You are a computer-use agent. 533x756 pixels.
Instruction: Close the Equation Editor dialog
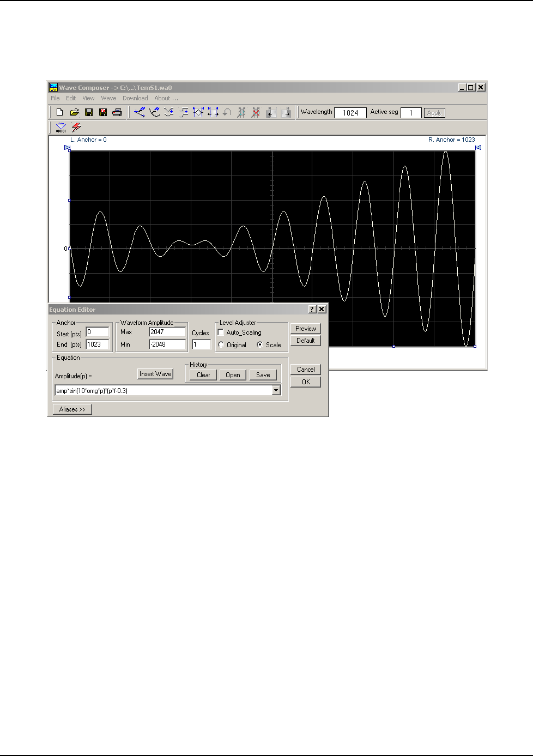[322, 310]
